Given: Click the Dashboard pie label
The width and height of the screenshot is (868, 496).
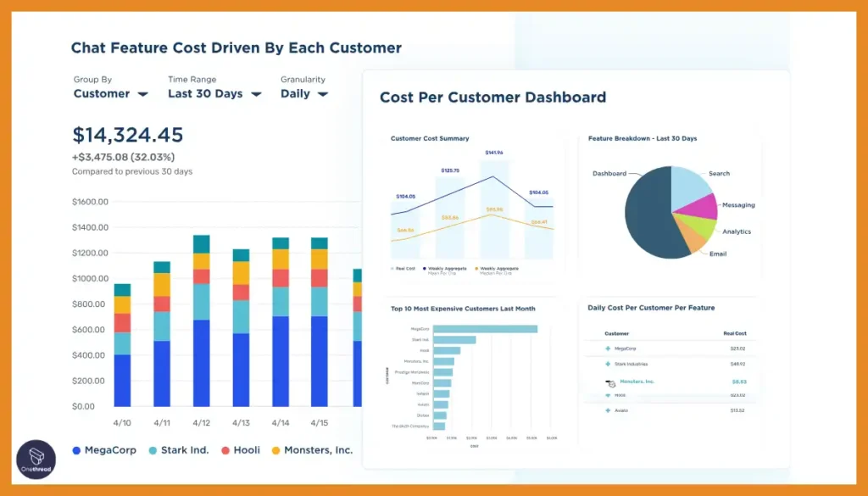Looking at the screenshot, I should (x=609, y=173).
